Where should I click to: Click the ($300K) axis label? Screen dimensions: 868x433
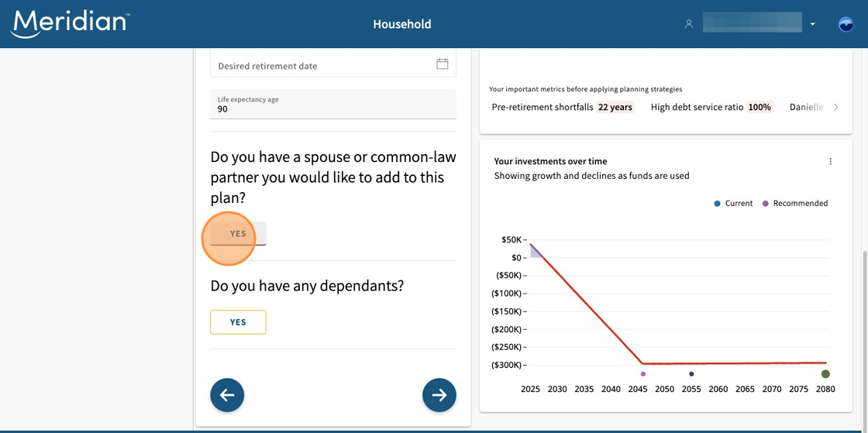(x=507, y=365)
